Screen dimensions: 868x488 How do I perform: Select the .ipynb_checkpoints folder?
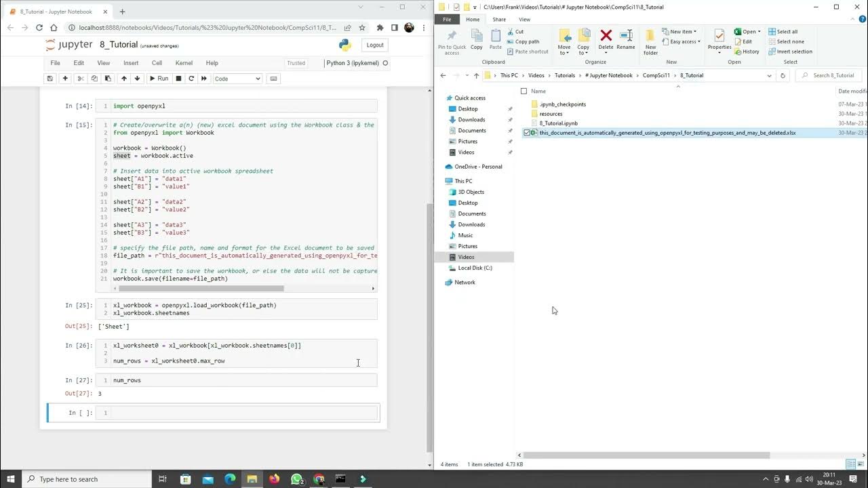pyautogui.click(x=563, y=104)
